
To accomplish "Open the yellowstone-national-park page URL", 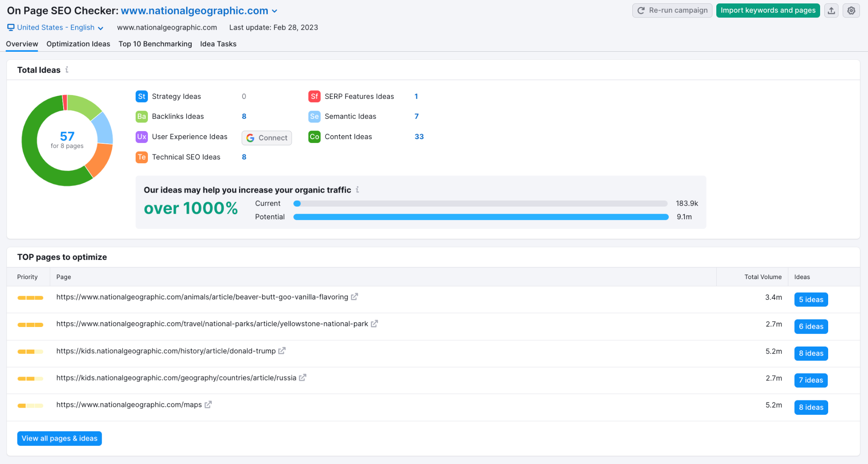I will pyautogui.click(x=212, y=324).
